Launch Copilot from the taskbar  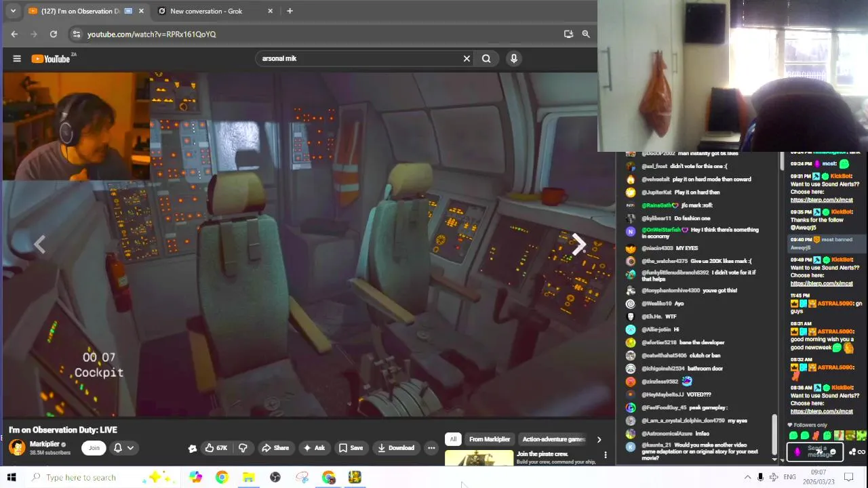click(x=195, y=477)
